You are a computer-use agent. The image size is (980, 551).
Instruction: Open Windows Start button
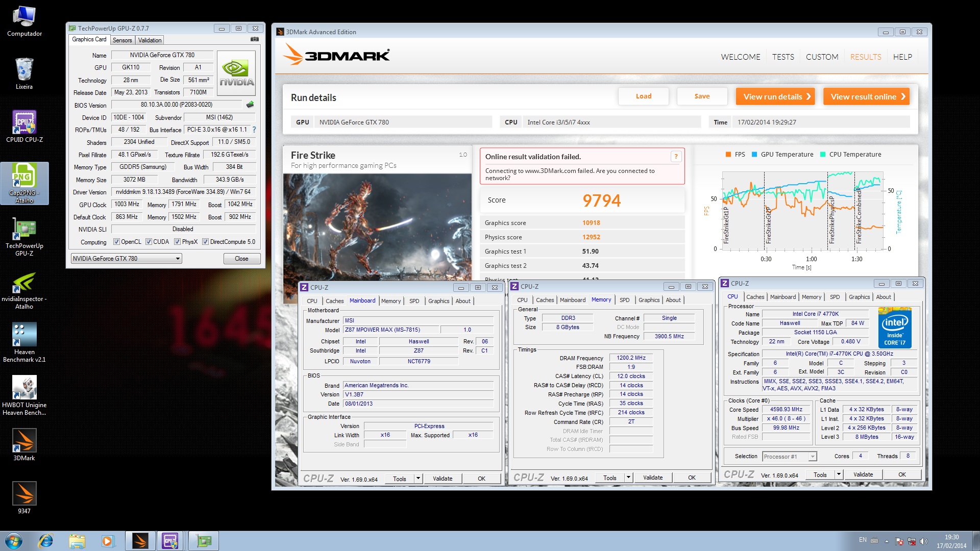14,541
